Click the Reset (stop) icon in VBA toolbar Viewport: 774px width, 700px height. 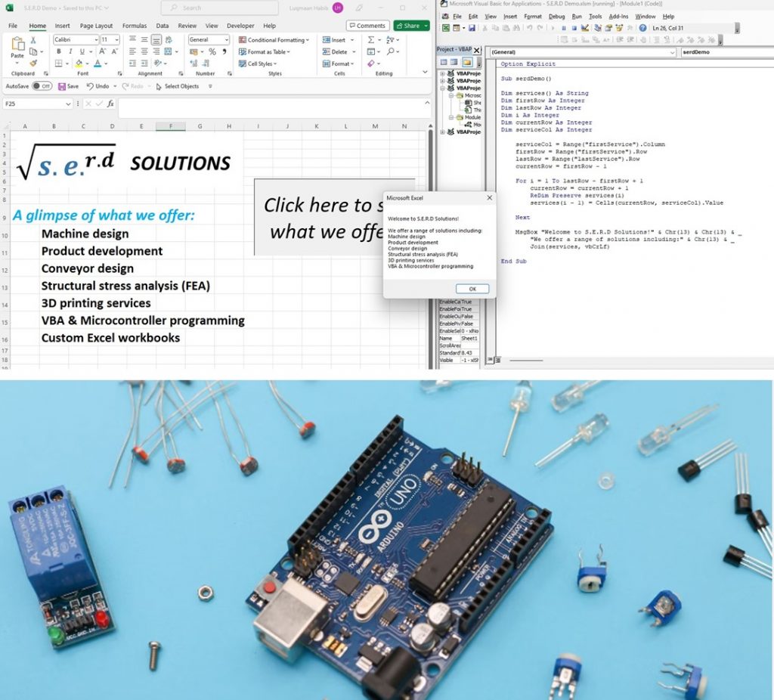coord(574,28)
